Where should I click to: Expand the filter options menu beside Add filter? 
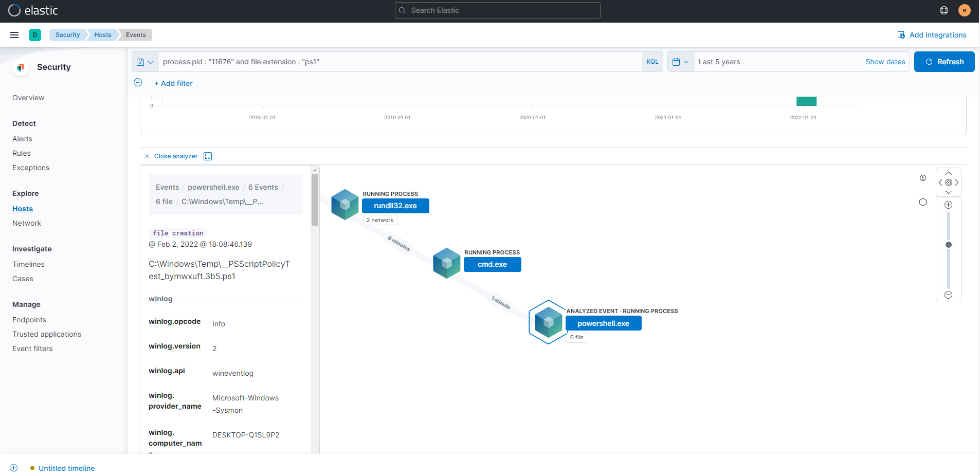138,83
